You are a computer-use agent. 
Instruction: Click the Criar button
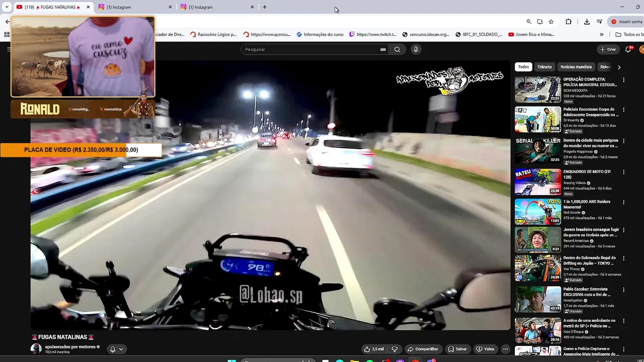pyautogui.click(x=608, y=49)
